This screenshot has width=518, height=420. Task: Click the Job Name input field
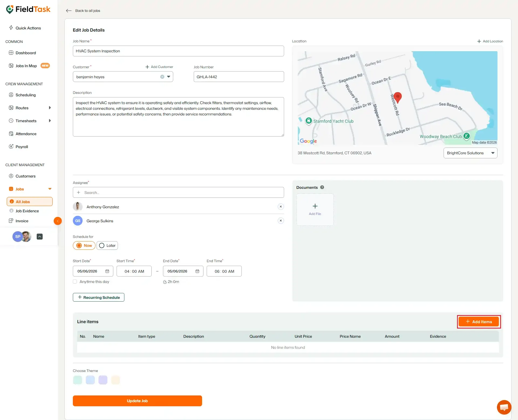[178, 51]
